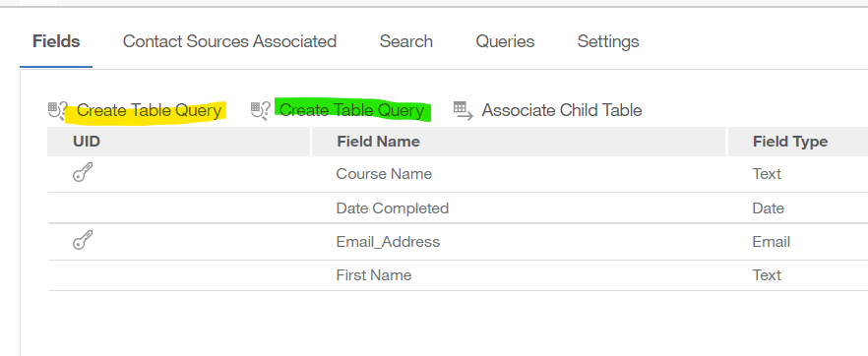Select the Course Name field row

[458, 174]
